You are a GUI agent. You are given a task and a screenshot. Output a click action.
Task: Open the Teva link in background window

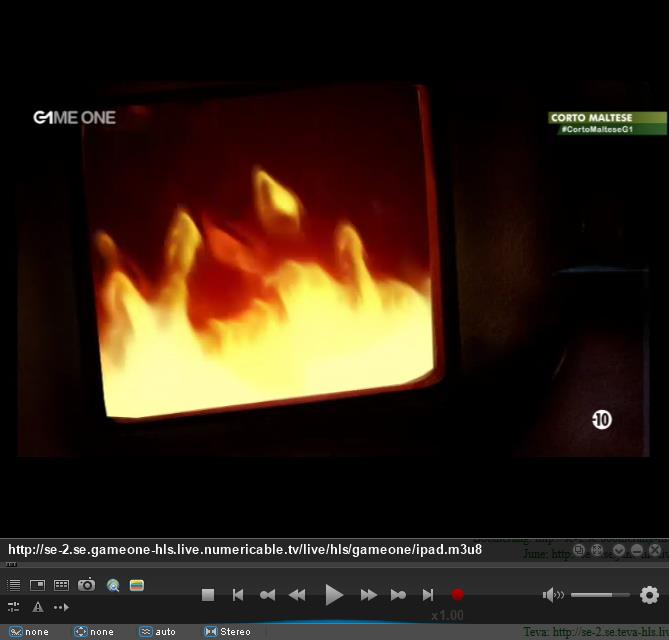coord(596,632)
